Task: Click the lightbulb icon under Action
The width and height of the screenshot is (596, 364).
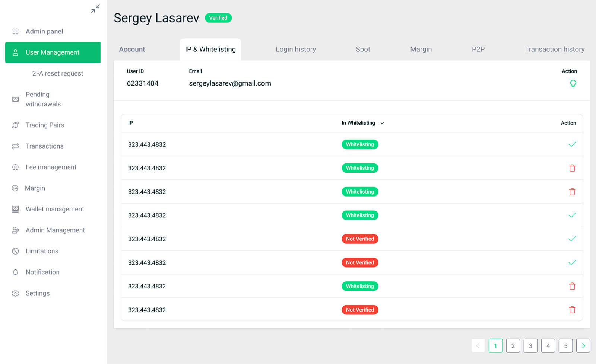Action: tap(573, 84)
